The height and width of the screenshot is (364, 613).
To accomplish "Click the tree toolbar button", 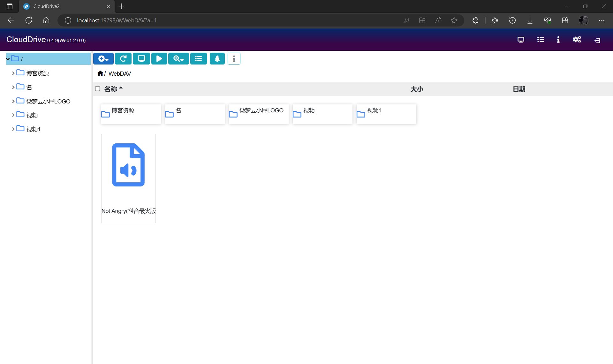I will 217,59.
